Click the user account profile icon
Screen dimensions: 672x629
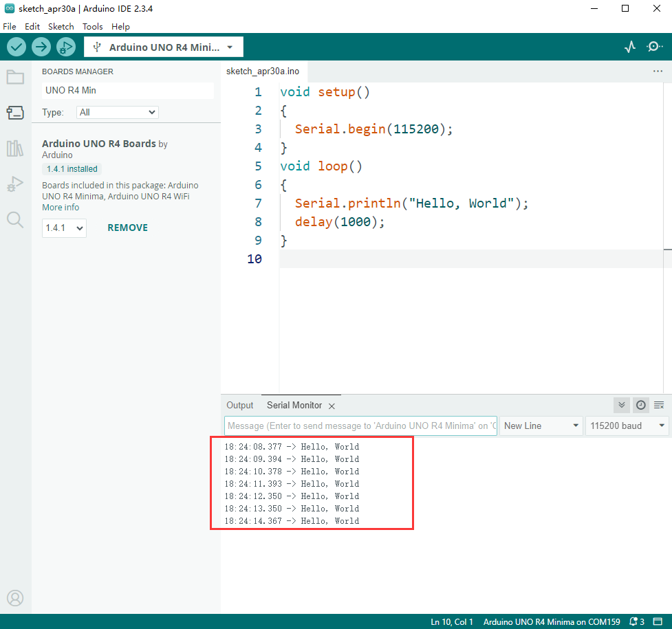pos(15,598)
